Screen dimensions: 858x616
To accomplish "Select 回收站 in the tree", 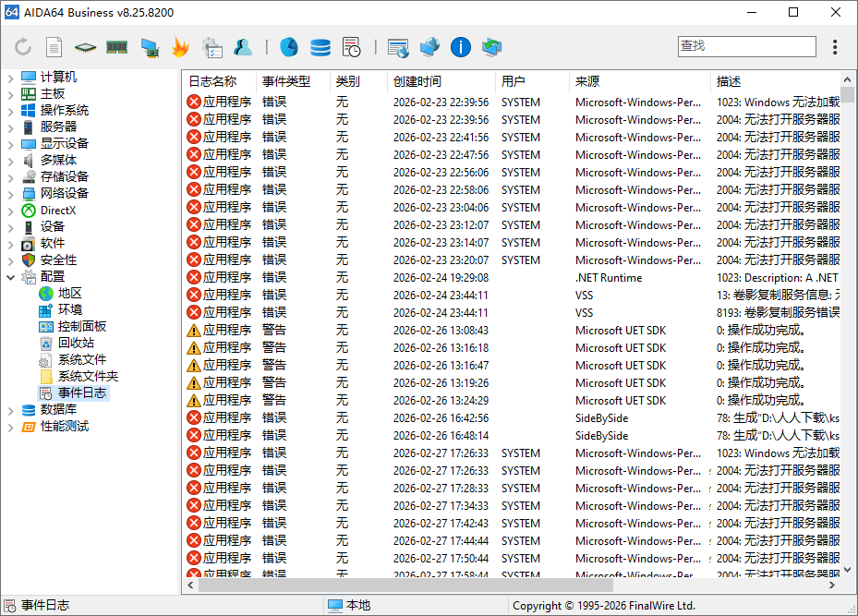I will tap(76, 344).
